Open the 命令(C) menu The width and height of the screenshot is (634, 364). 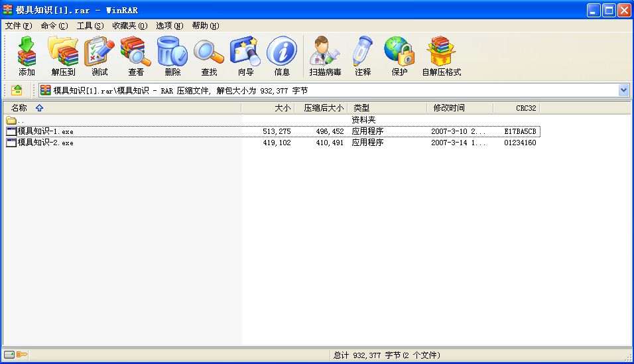tap(54, 26)
